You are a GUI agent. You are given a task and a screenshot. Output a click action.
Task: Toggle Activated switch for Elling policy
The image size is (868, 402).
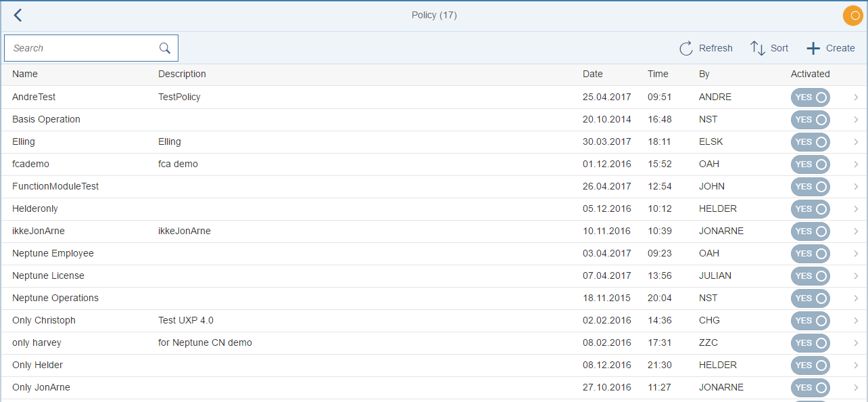pos(810,142)
